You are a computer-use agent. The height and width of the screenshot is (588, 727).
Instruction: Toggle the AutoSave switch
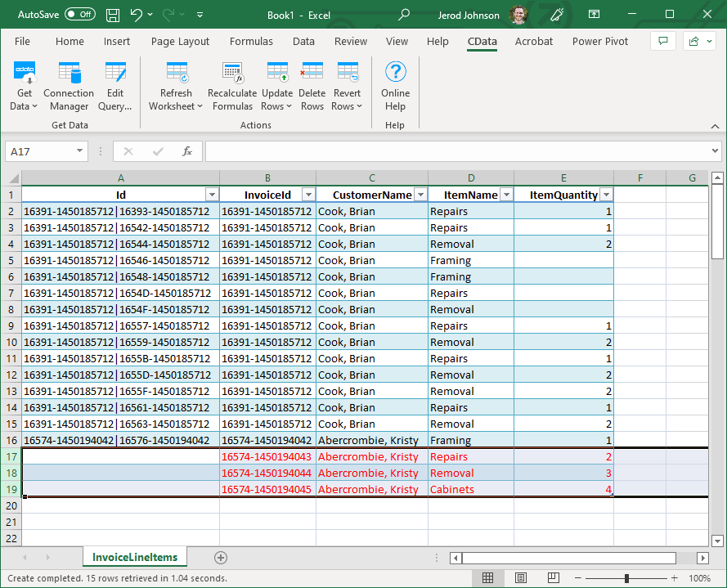[80, 15]
